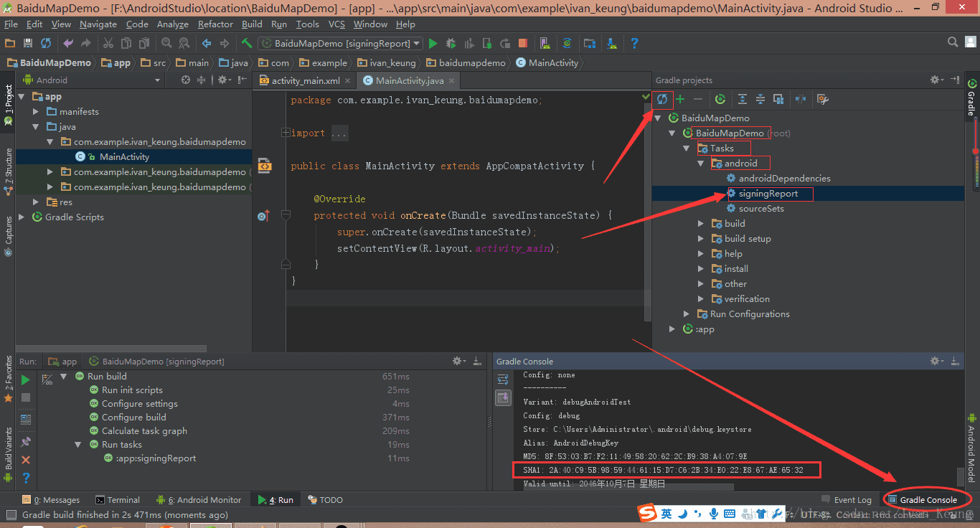Open Gradle Settings wrench icon
The height and width of the screenshot is (528, 980).
tap(823, 99)
